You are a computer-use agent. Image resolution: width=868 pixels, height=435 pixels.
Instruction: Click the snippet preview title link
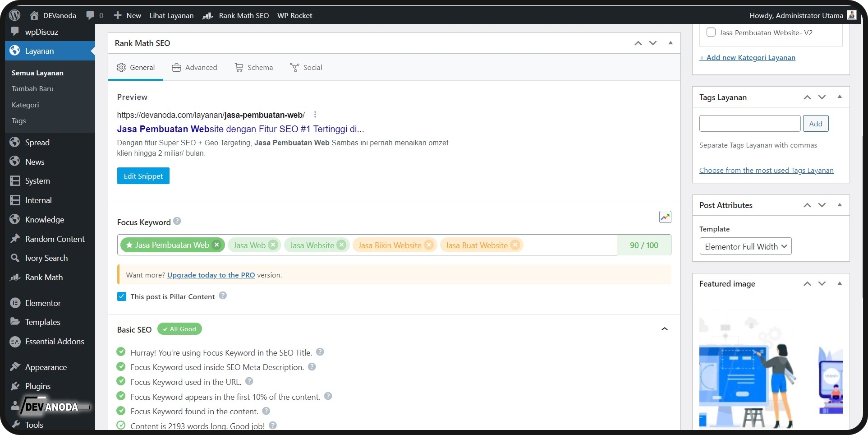click(240, 129)
